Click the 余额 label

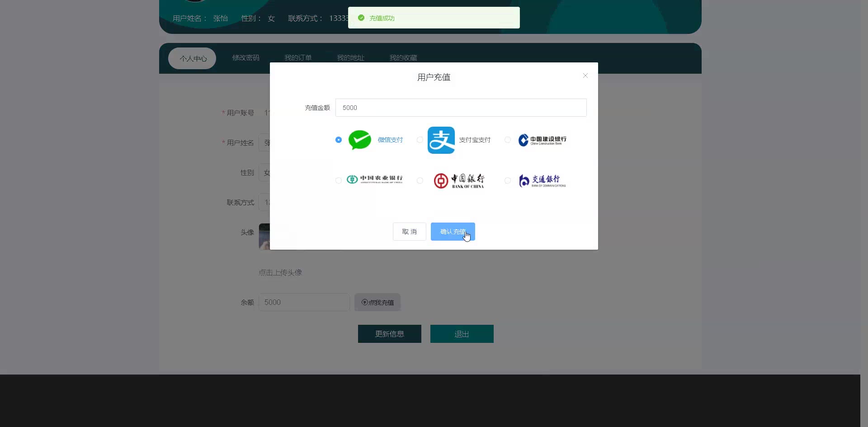coord(247,302)
